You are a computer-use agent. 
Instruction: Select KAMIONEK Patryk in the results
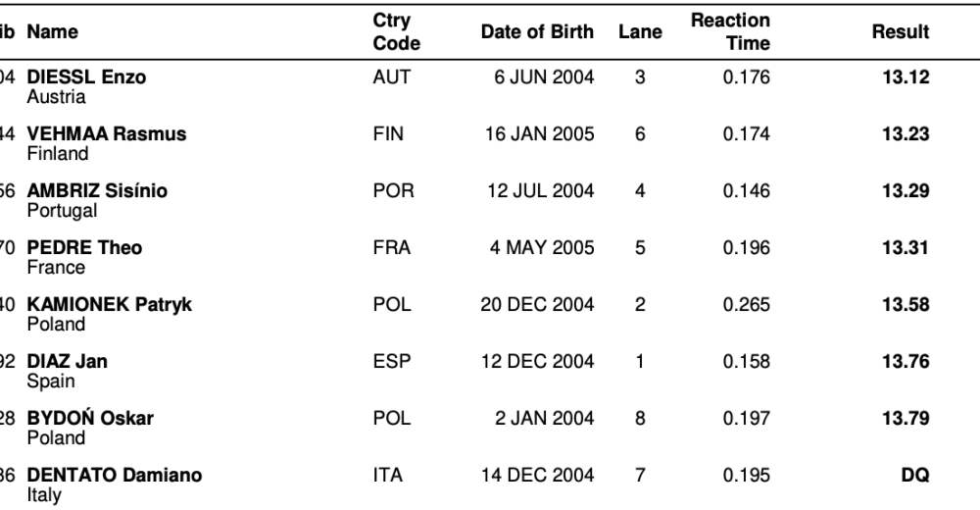(109, 305)
